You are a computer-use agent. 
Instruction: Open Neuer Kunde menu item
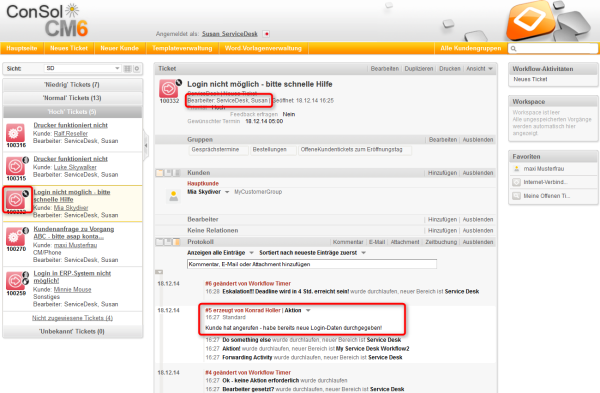[120, 48]
